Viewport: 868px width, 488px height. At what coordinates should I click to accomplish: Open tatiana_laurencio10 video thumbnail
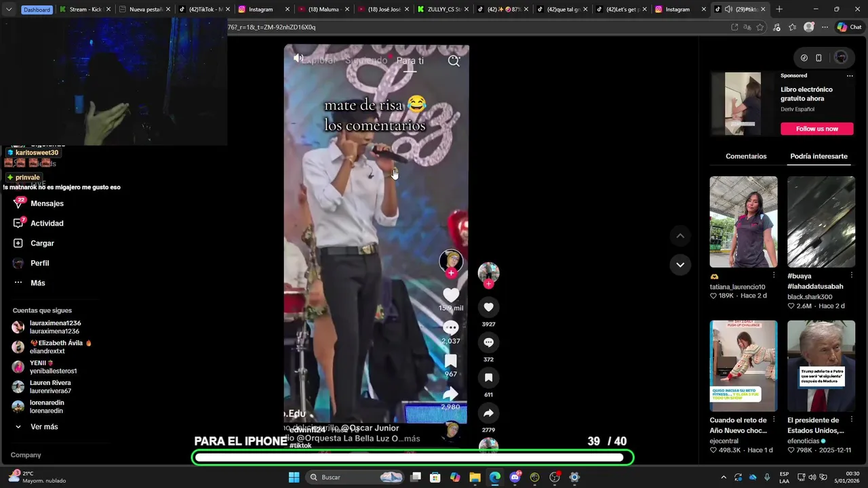click(x=743, y=222)
